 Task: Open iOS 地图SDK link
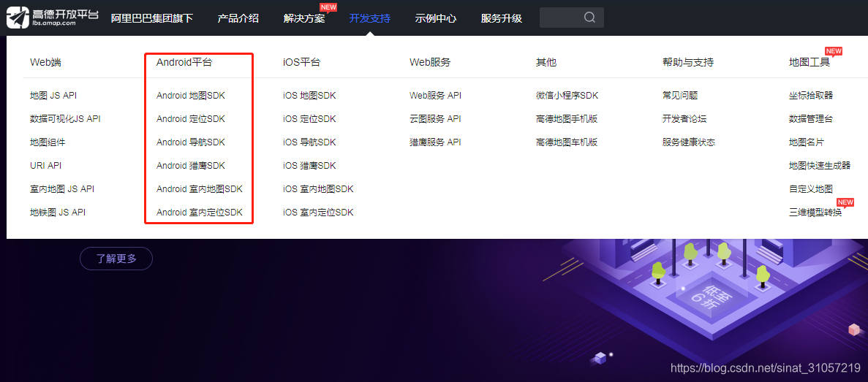point(309,95)
